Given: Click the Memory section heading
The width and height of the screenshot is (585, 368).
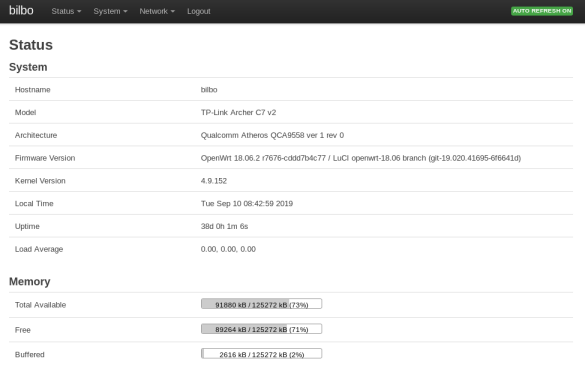Looking at the screenshot, I should pyautogui.click(x=29, y=281).
